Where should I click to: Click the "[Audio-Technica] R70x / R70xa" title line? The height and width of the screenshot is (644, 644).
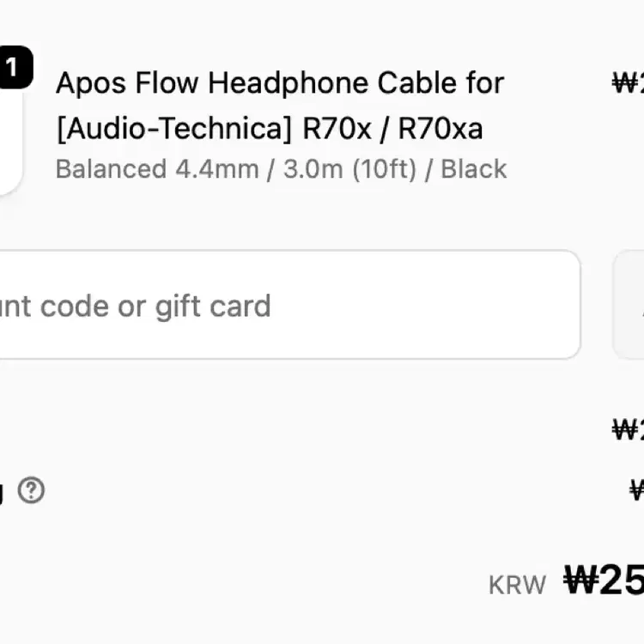tap(269, 129)
